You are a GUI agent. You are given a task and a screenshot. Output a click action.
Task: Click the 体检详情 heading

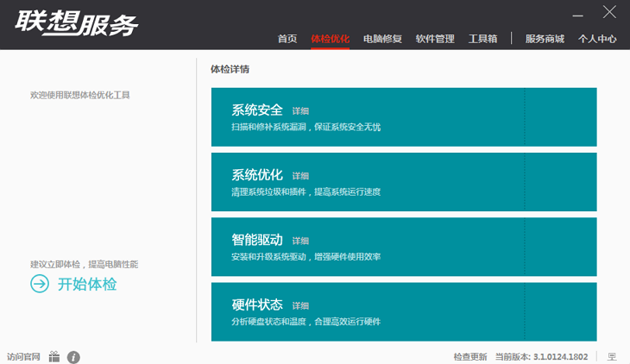[x=230, y=69]
